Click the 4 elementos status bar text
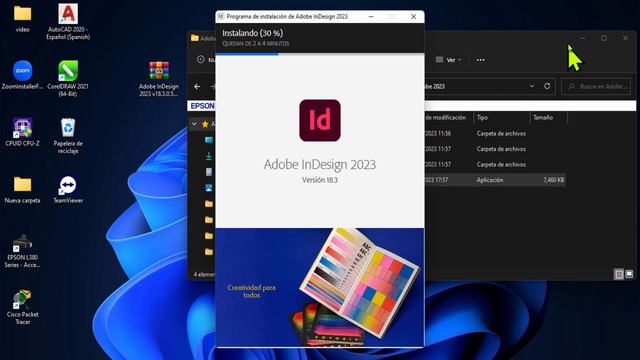 204,274
